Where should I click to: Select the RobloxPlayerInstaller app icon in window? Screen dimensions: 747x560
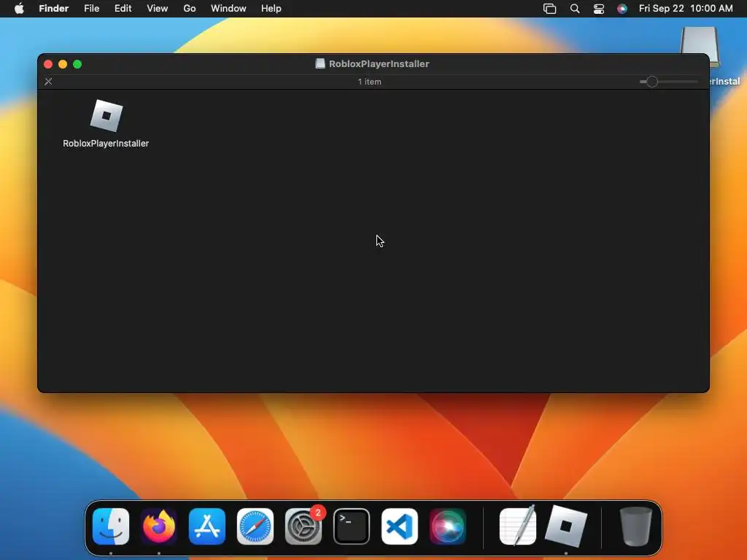[x=107, y=116]
